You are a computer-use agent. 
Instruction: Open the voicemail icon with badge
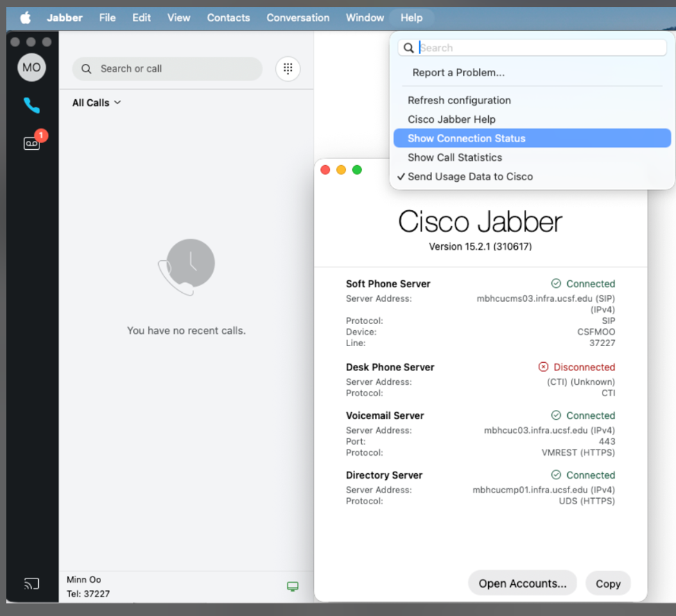31,143
